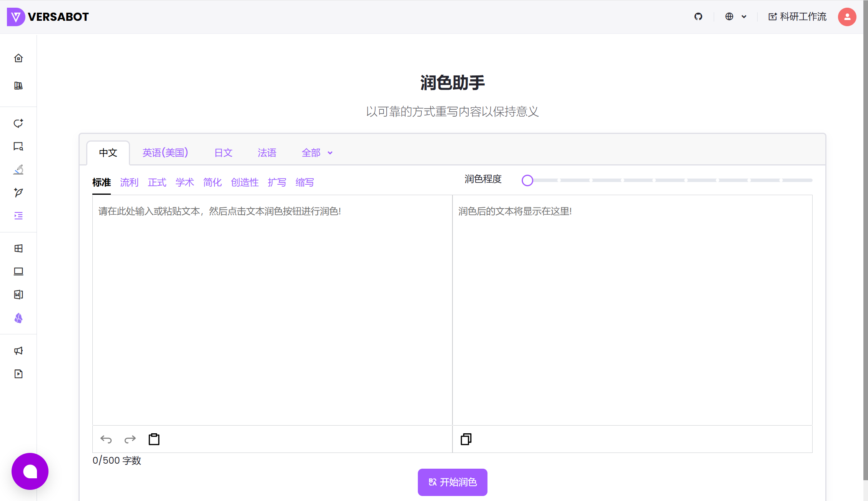Click the library books sidebar icon
The width and height of the screenshot is (868, 501).
[18, 85]
